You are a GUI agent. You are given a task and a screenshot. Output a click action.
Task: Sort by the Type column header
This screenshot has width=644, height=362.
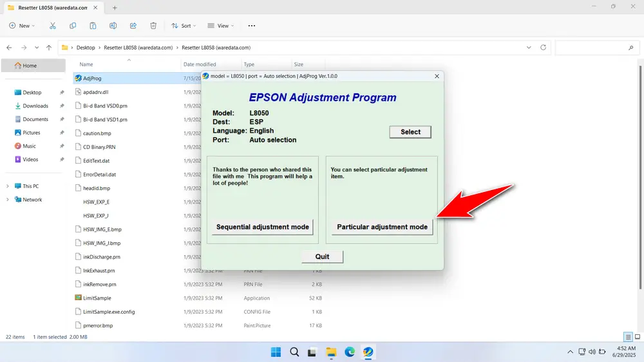click(249, 64)
